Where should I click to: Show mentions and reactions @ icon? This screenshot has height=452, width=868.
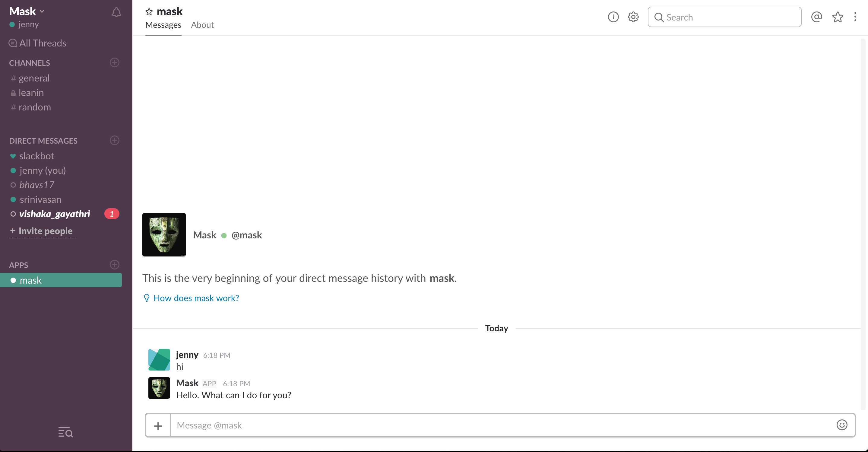[x=816, y=17]
